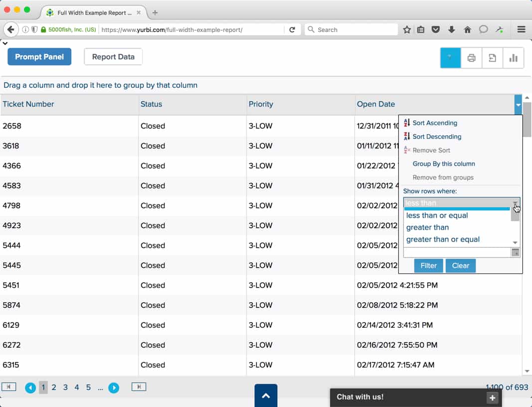Screen dimensions: 532x407
Task: Open the Report Data button
Action: click(113, 57)
